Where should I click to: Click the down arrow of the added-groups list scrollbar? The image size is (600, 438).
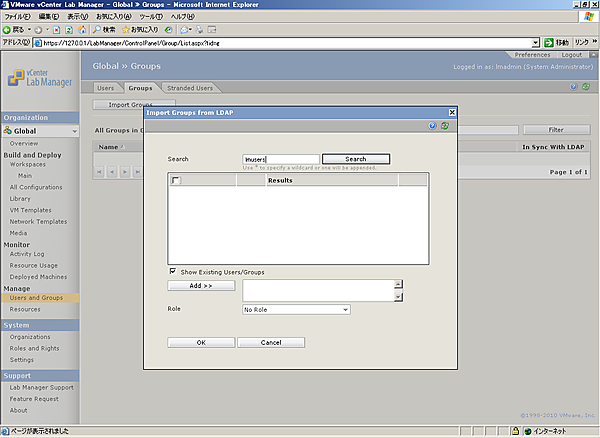click(x=399, y=296)
